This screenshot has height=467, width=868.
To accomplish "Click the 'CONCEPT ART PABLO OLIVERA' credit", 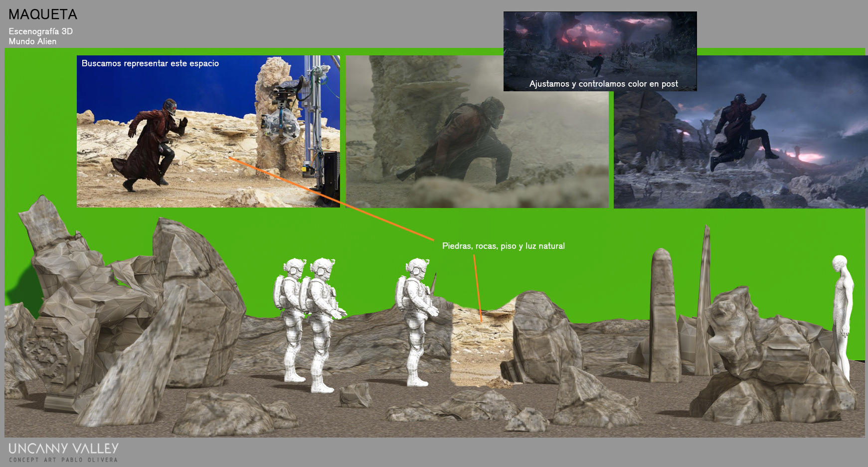I will pos(63,460).
